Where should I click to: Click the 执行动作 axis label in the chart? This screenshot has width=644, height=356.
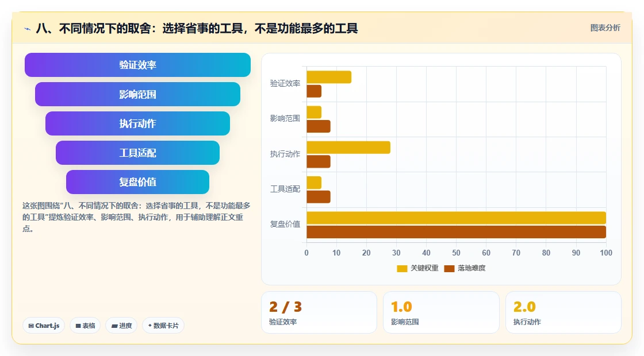[x=285, y=154]
